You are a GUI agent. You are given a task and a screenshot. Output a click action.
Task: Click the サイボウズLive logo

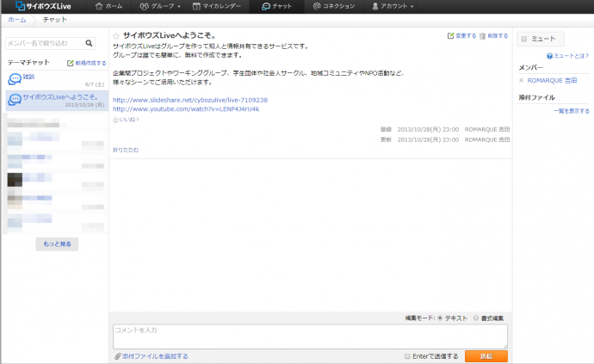coord(43,7)
